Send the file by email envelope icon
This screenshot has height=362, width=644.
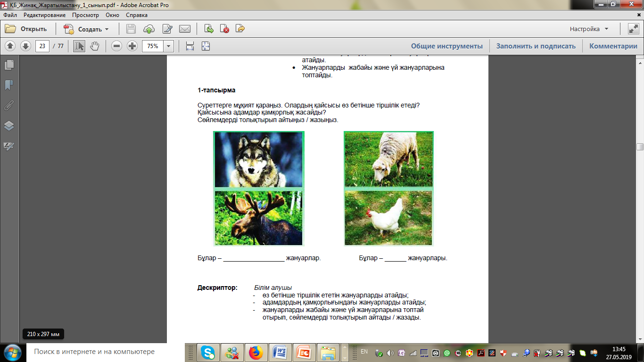click(x=185, y=29)
